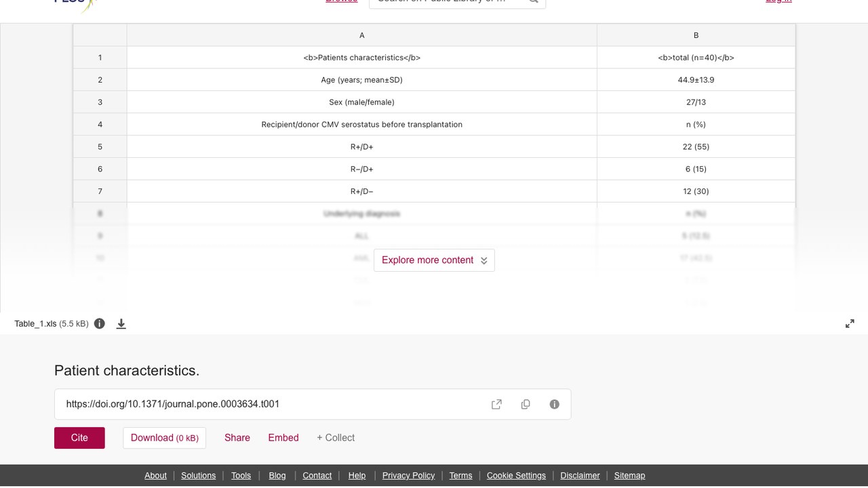Viewport: 868px width, 488px height.
Task: Open the Help footer link
Action: [357, 476]
